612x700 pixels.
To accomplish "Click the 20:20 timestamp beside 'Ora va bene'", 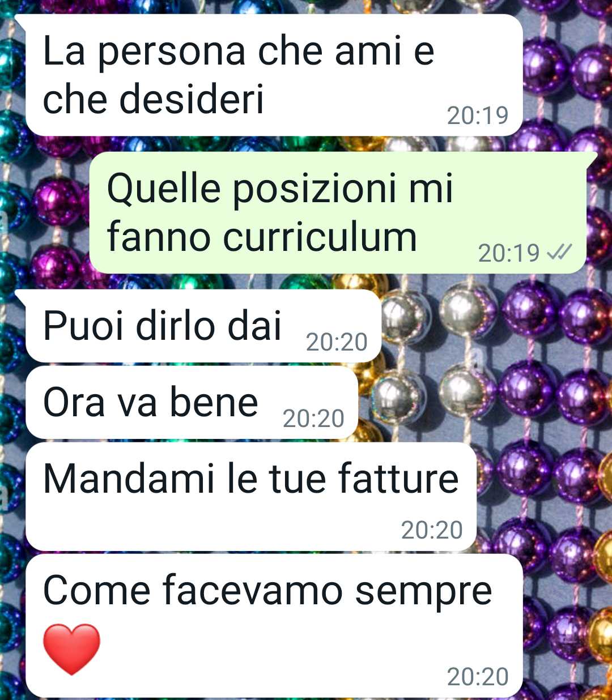I will [x=313, y=419].
